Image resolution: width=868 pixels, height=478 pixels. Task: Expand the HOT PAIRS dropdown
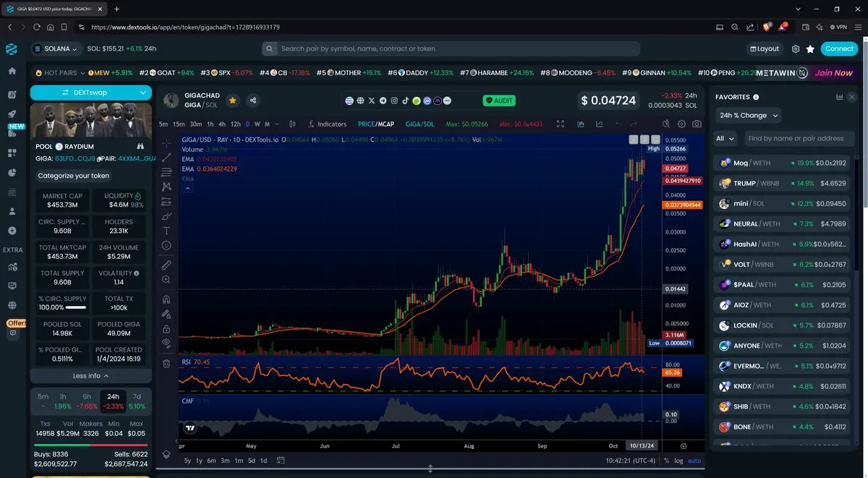tap(60, 73)
